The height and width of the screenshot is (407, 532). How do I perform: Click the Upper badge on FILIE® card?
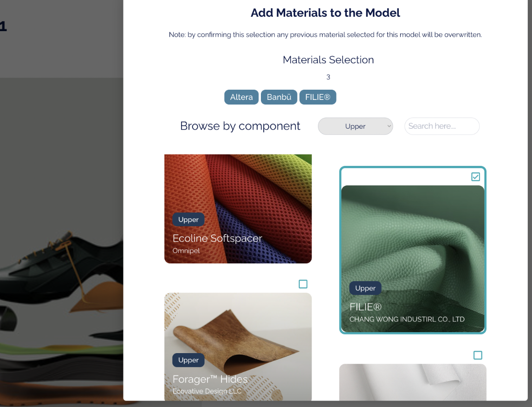click(x=365, y=288)
